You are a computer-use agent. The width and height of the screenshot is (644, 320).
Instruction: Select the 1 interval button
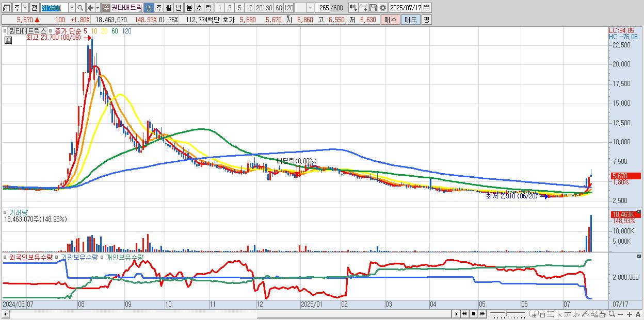pyautogui.click(x=220, y=8)
